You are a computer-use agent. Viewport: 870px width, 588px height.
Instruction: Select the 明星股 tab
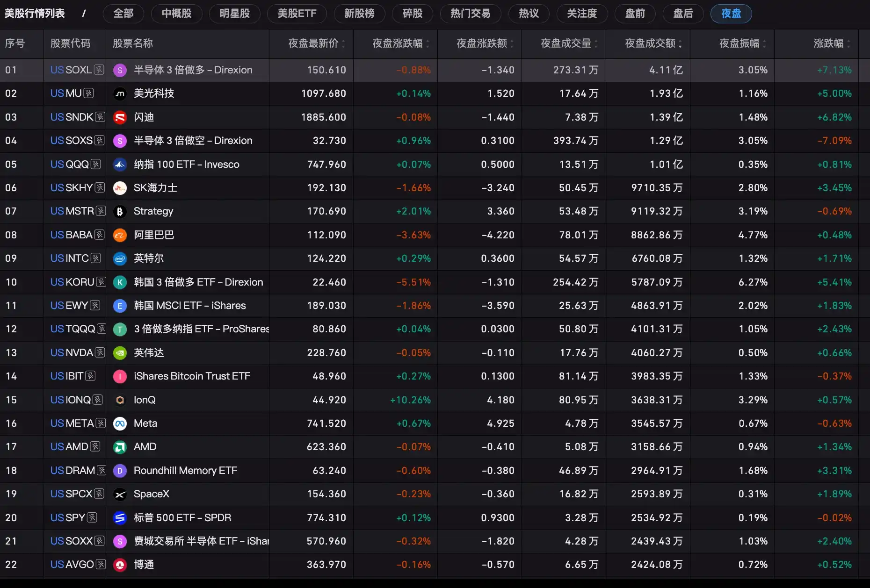coord(235,14)
